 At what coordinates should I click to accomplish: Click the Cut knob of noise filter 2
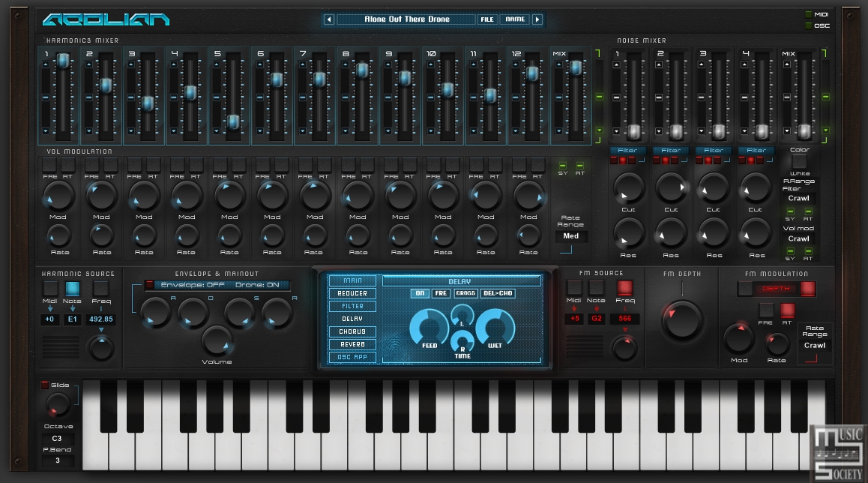click(671, 187)
